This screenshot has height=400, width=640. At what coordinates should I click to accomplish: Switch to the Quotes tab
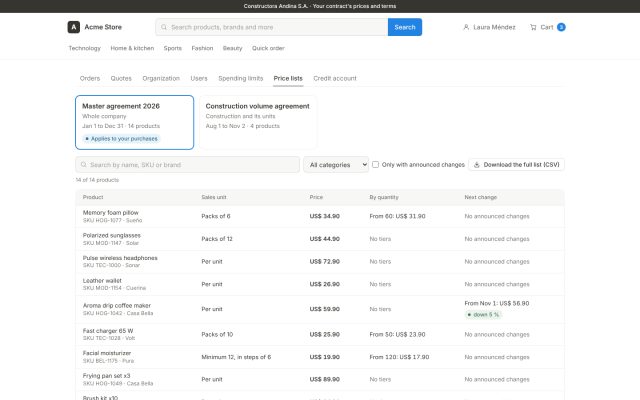[x=121, y=78]
